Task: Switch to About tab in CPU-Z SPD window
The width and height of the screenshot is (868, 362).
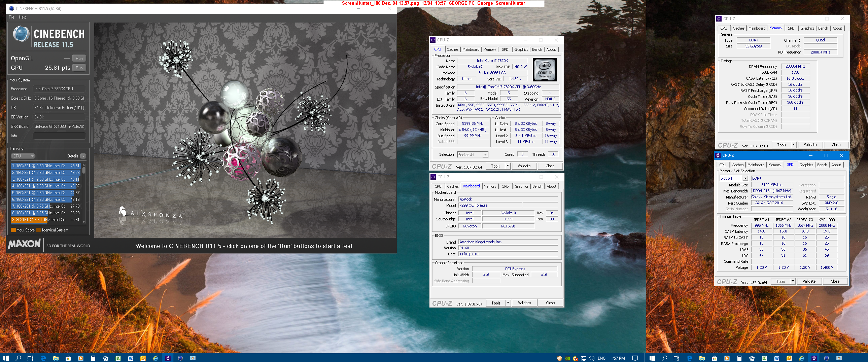Action: point(836,165)
